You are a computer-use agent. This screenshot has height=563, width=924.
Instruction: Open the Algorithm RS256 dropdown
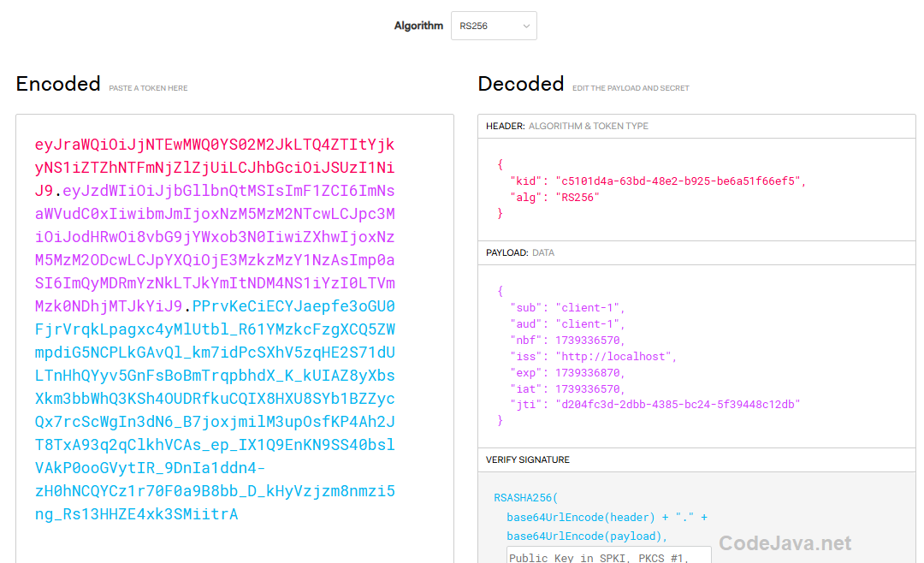(494, 26)
